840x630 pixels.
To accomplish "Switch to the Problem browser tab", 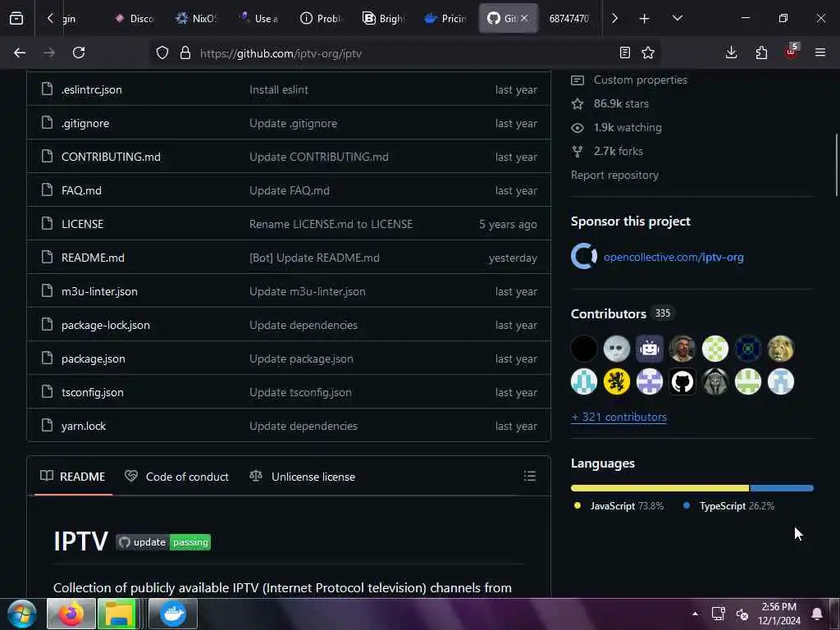I will tap(321, 18).
